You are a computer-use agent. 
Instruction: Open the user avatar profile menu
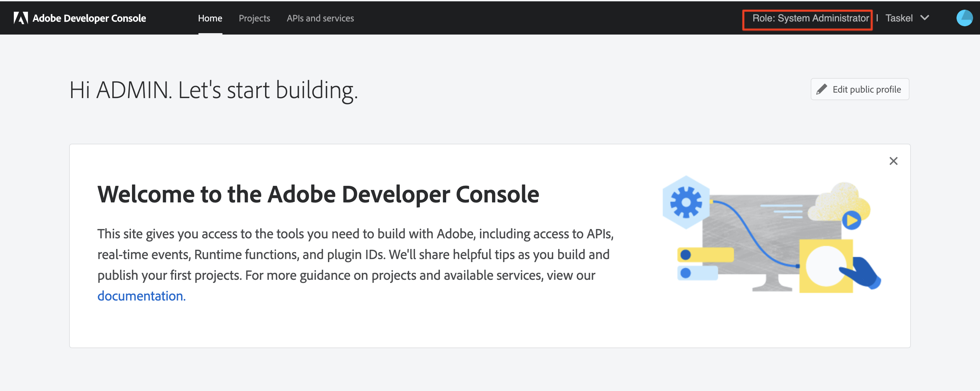coord(964,18)
